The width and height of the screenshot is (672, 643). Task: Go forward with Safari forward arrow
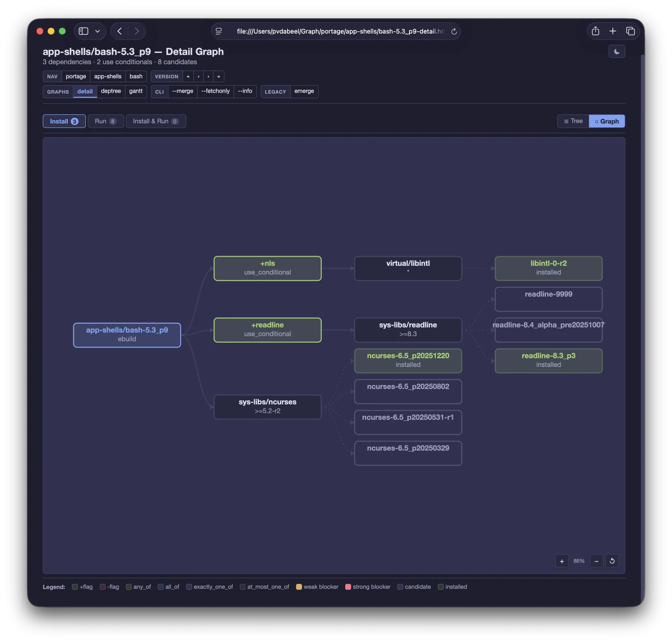tap(137, 31)
